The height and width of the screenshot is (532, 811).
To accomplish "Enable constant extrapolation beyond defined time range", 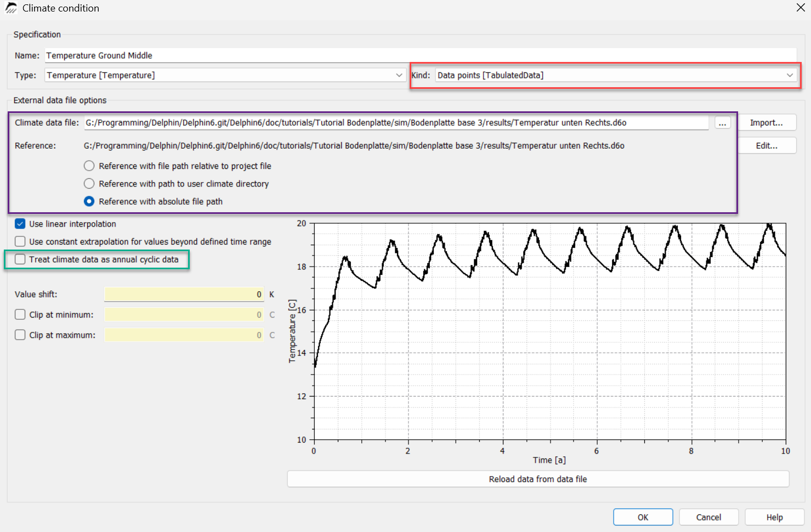I will click(20, 241).
